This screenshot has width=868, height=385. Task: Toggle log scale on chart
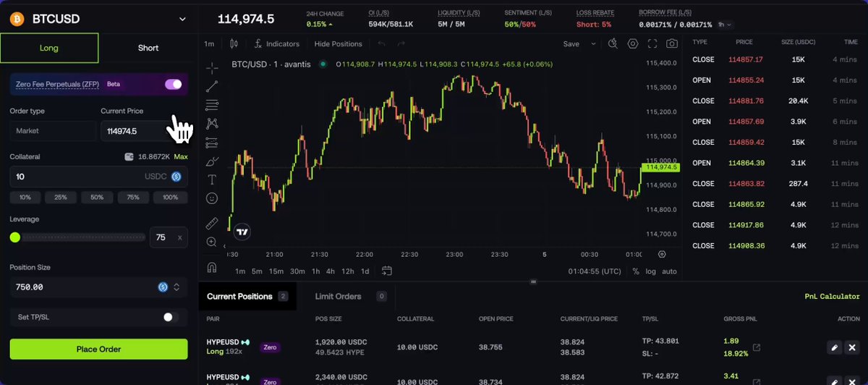point(651,271)
